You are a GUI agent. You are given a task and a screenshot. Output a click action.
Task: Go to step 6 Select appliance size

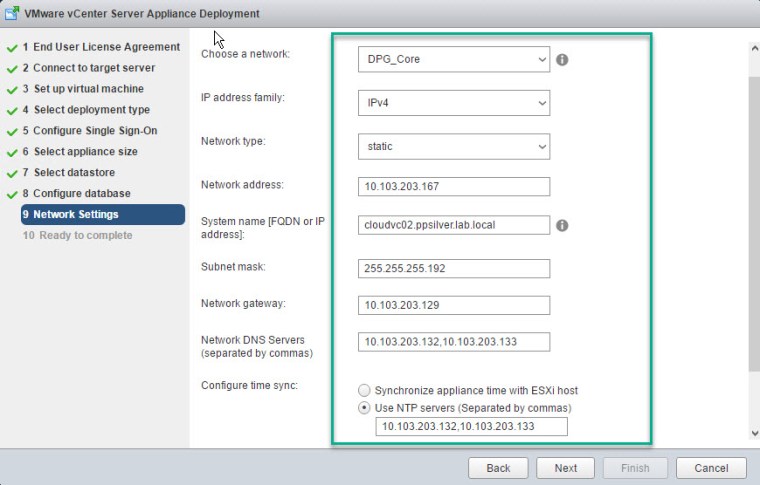click(x=80, y=152)
